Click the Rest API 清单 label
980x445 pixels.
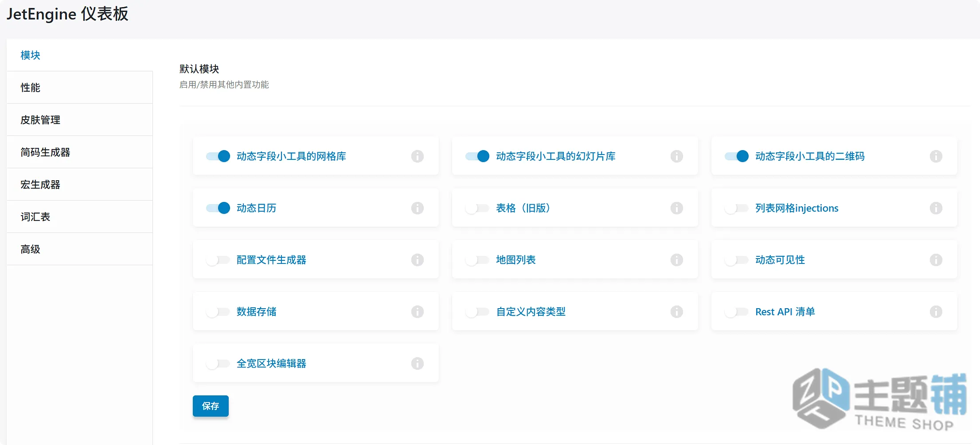click(x=785, y=312)
